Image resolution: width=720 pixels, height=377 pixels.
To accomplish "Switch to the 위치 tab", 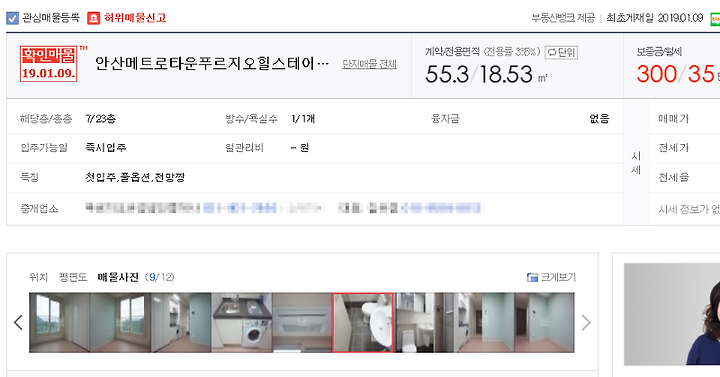I will (38, 277).
